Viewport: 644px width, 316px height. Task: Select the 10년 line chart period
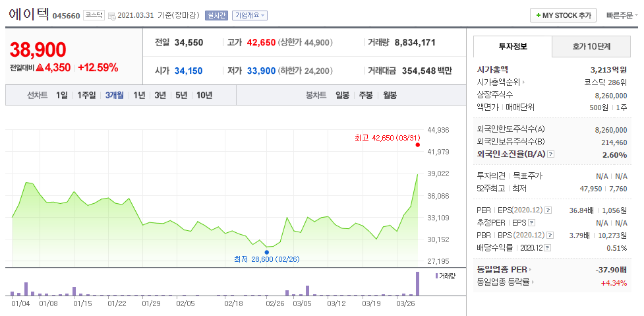[x=204, y=96]
